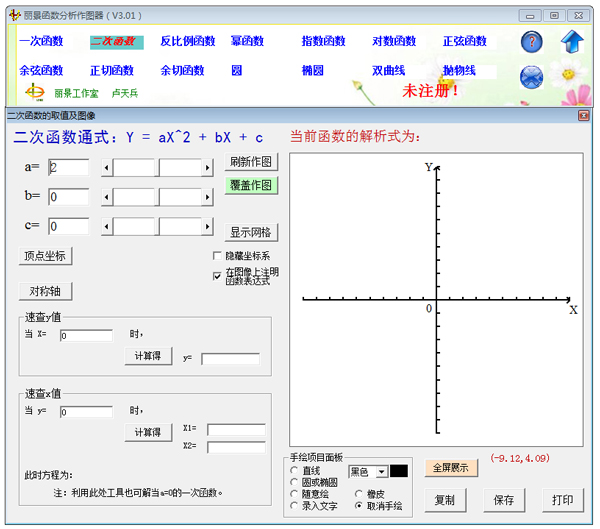600x529 pixels.
Task: Click the left arrow of the c slider
Action: [107, 227]
